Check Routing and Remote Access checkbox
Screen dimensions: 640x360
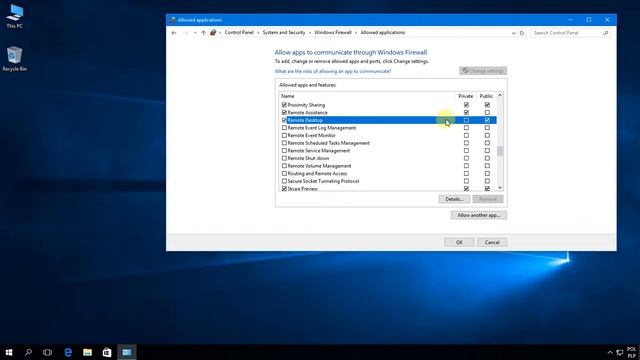coord(284,173)
